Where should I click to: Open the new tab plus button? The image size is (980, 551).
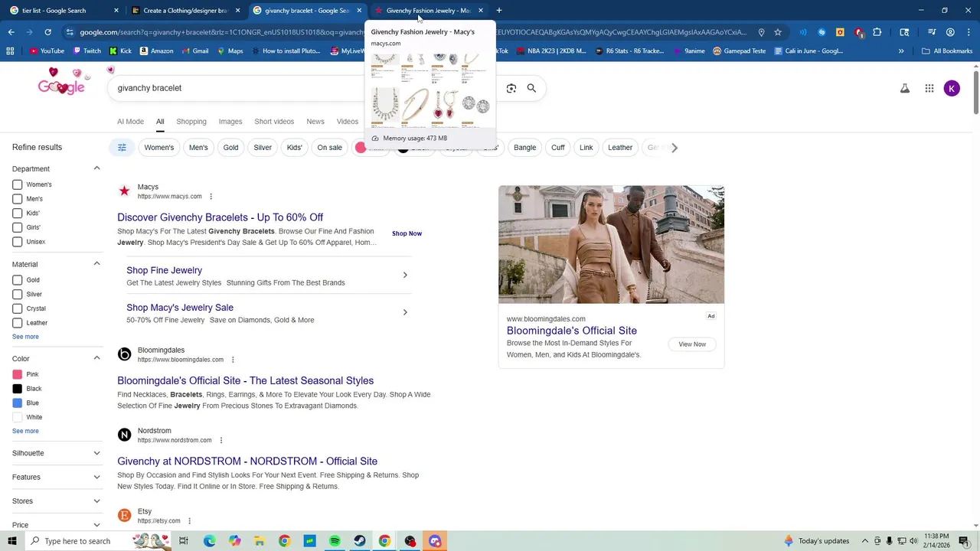coord(498,11)
